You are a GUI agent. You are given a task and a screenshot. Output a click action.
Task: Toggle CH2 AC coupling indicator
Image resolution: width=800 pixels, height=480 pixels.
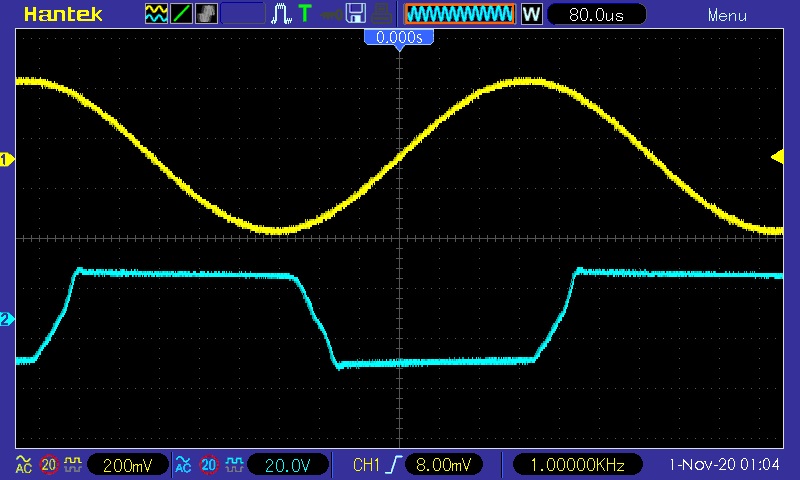(183, 465)
